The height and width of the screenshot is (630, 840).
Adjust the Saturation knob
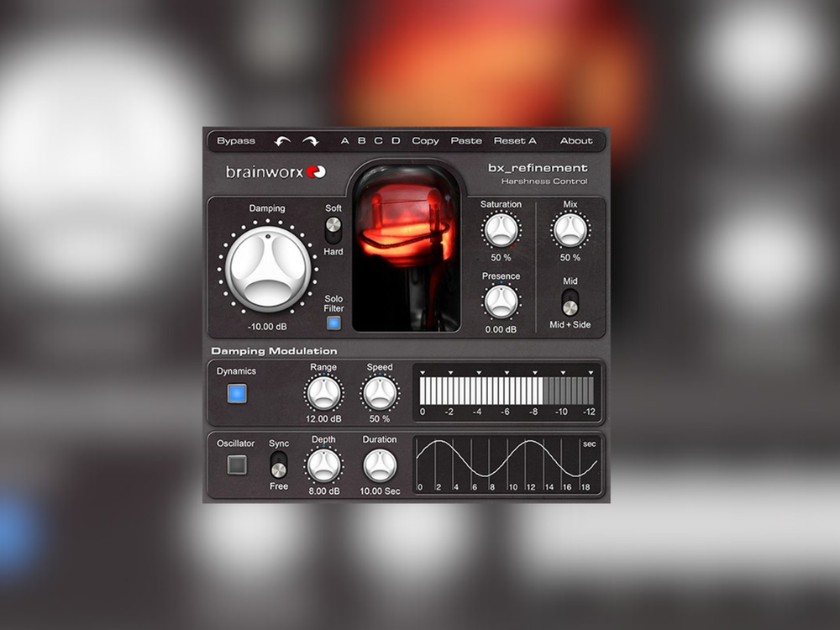[x=501, y=228]
